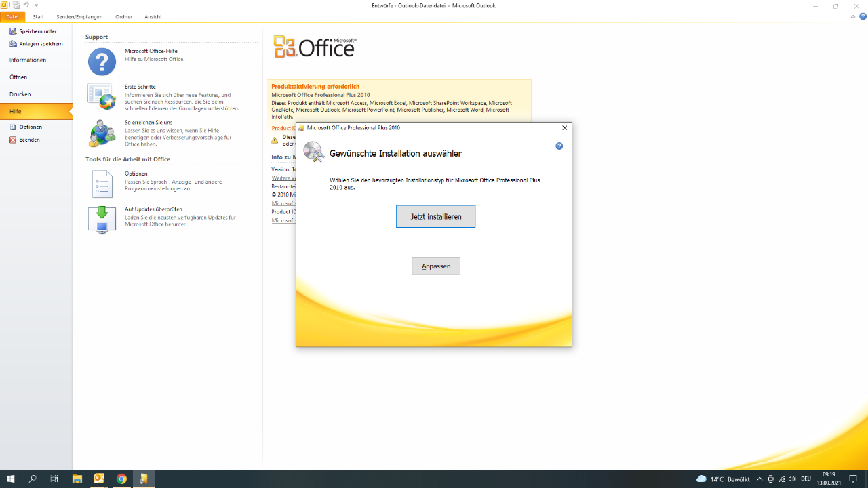Click the Optionen sidebar page icon

[x=13, y=127]
